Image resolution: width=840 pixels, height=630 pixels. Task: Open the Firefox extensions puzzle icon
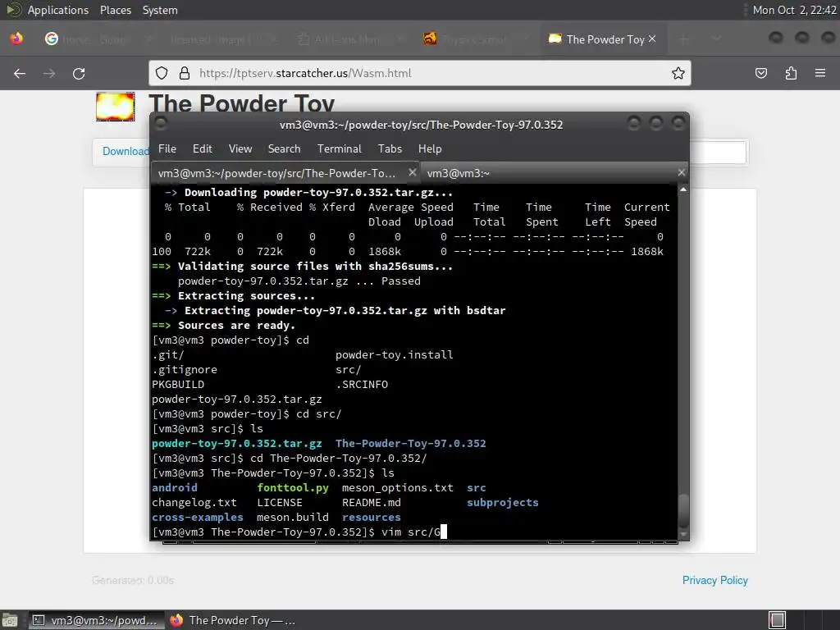coord(791,73)
